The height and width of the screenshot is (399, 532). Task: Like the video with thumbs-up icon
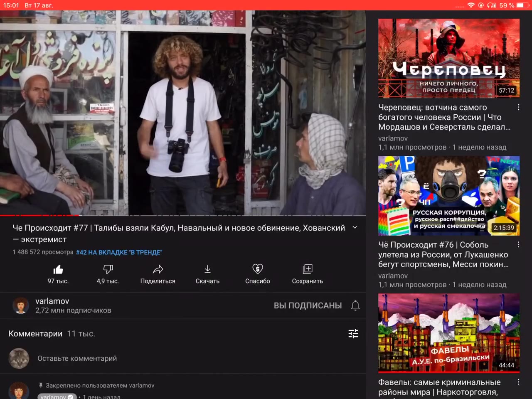(x=58, y=269)
